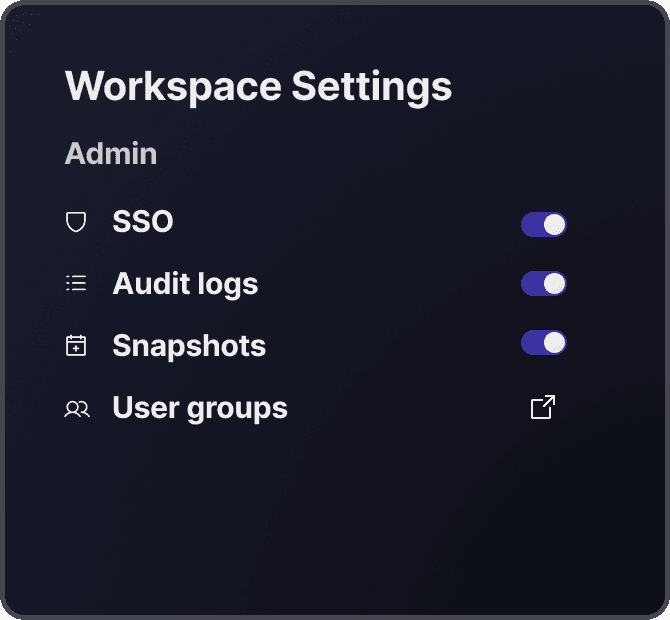Turn off the Audit logs toggle
670x620 pixels.
544,283
